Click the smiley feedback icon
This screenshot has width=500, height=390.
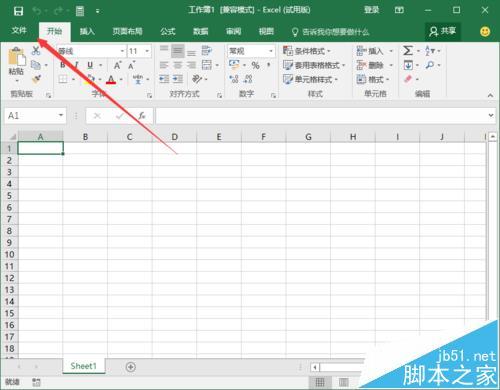click(x=485, y=32)
